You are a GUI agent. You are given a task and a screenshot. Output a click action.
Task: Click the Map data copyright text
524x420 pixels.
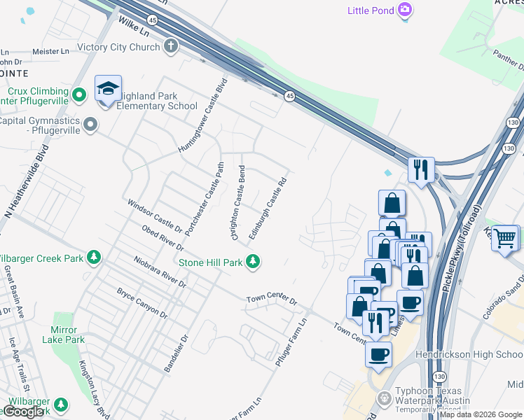point(481,414)
